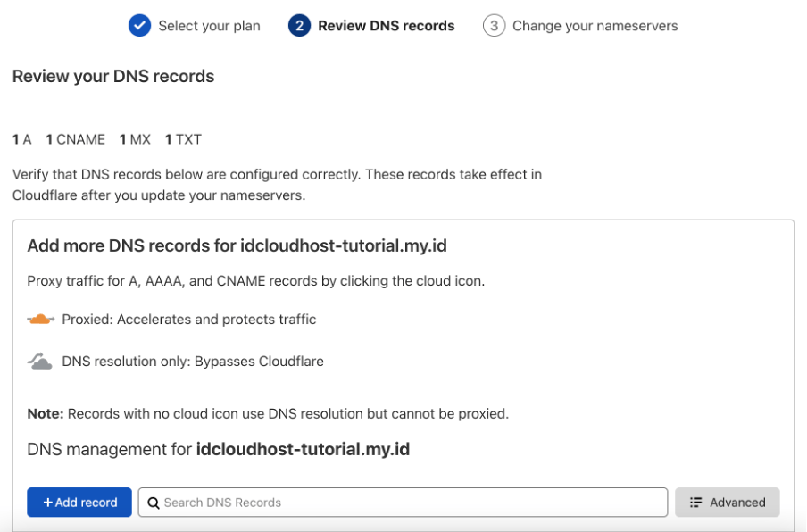The height and width of the screenshot is (532, 807).
Task: Click inside the Search DNS Records field
Action: point(402,503)
